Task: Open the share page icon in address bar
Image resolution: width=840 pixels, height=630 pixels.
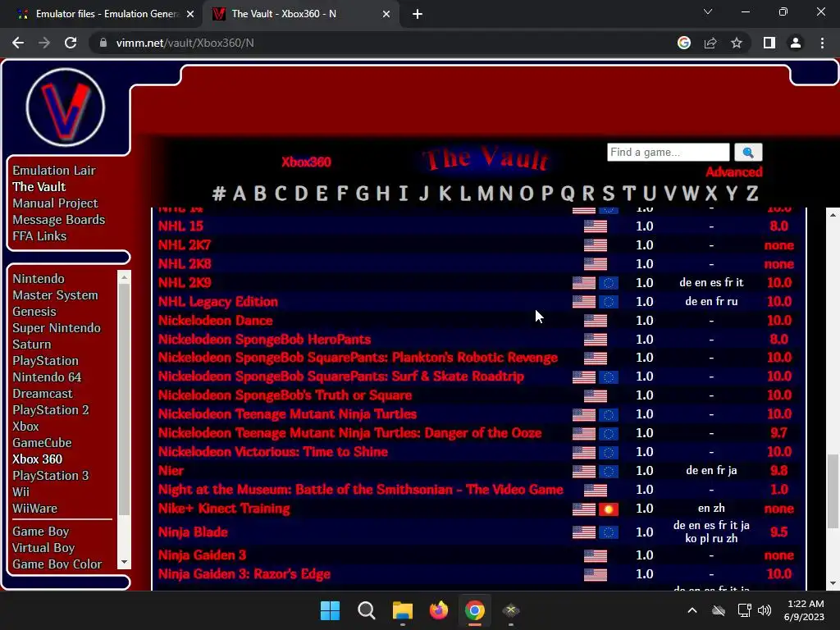Action: pyautogui.click(x=710, y=43)
